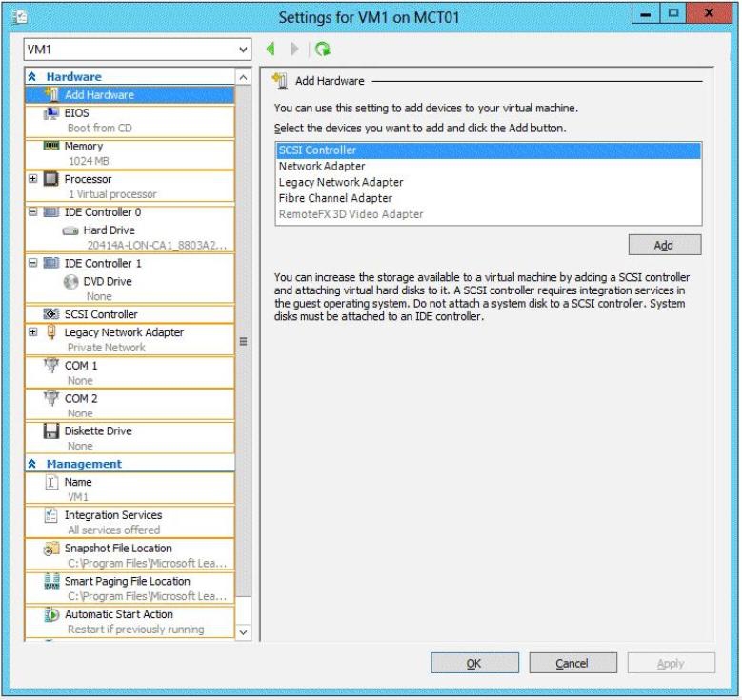Click the Hard Drive icon

click(70, 230)
